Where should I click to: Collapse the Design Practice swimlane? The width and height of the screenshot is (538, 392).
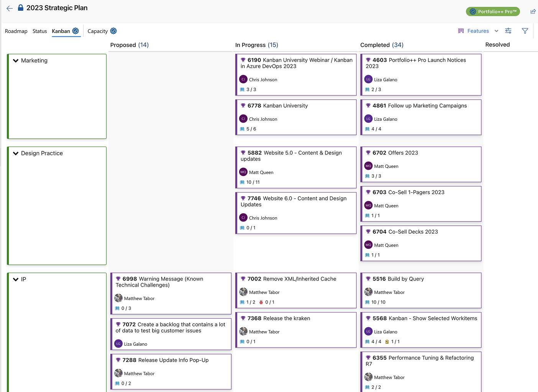(x=16, y=153)
